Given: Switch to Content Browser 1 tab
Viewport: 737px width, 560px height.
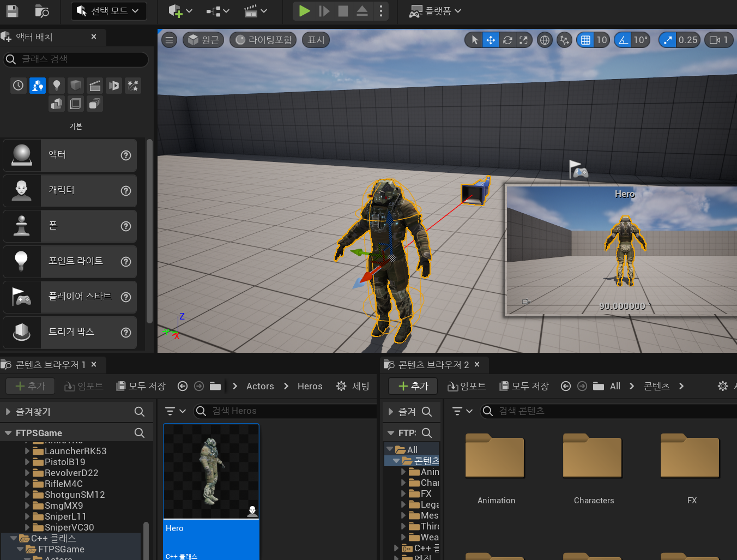Looking at the screenshot, I should pyautogui.click(x=50, y=364).
